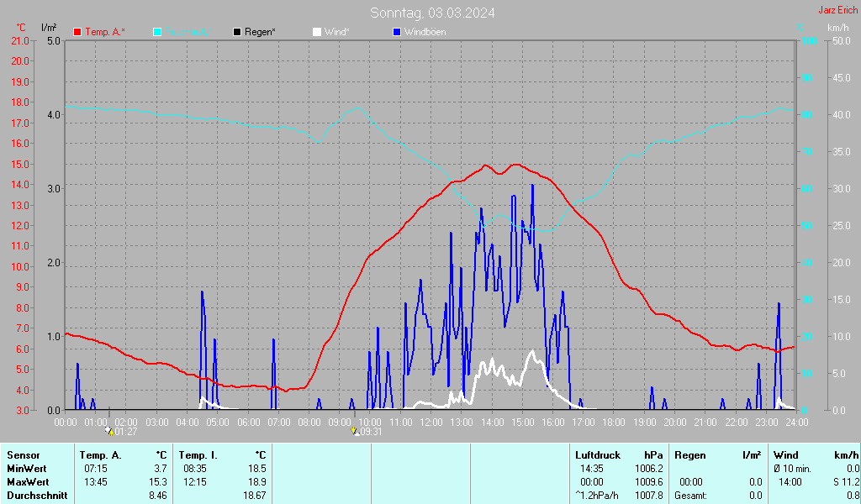Click the indoor average value '18.67'
This screenshot has width=861, height=504.
(x=255, y=496)
